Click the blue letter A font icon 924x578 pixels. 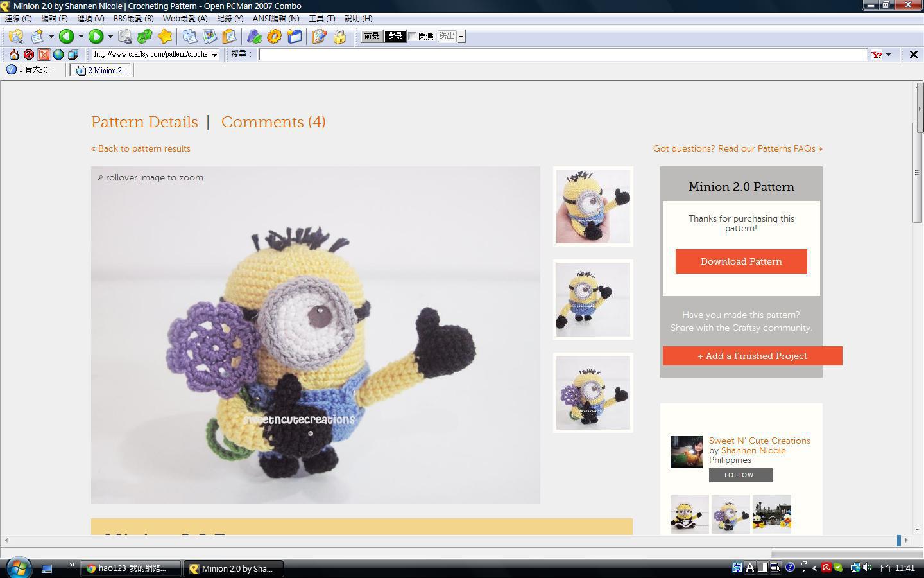click(x=254, y=37)
